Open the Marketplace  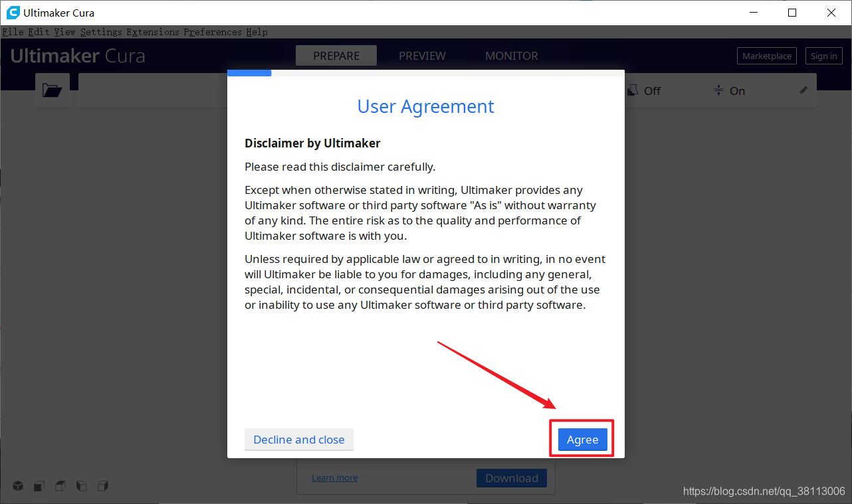coord(767,56)
